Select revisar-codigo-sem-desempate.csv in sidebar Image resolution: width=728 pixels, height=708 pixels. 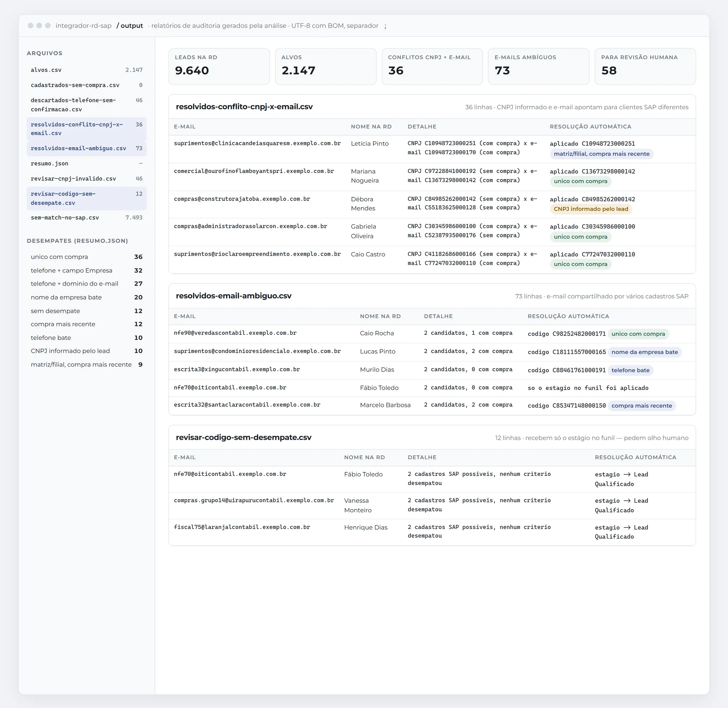[x=86, y=198]
